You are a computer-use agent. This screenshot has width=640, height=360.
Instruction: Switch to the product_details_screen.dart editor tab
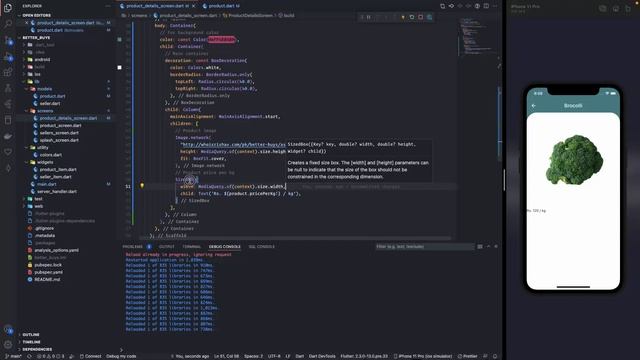click(157, 6)
